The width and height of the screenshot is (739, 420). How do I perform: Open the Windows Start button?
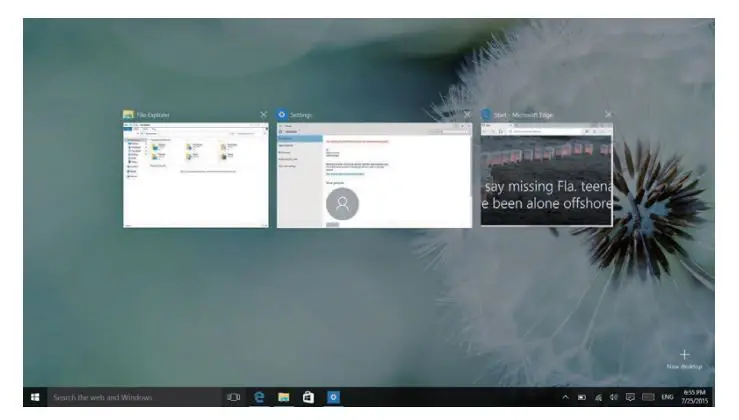(35, 397)
